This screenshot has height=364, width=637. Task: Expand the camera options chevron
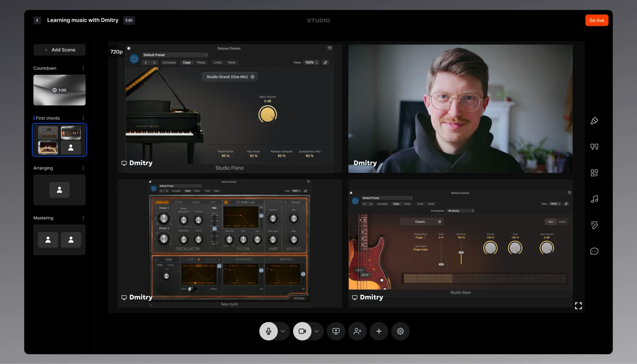coord(317,331)
